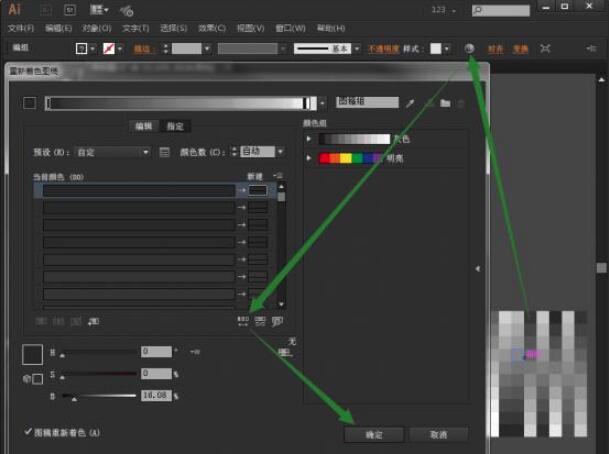
Task: Open the harmony rules dropdown arrow
Action: coord(322,104)
